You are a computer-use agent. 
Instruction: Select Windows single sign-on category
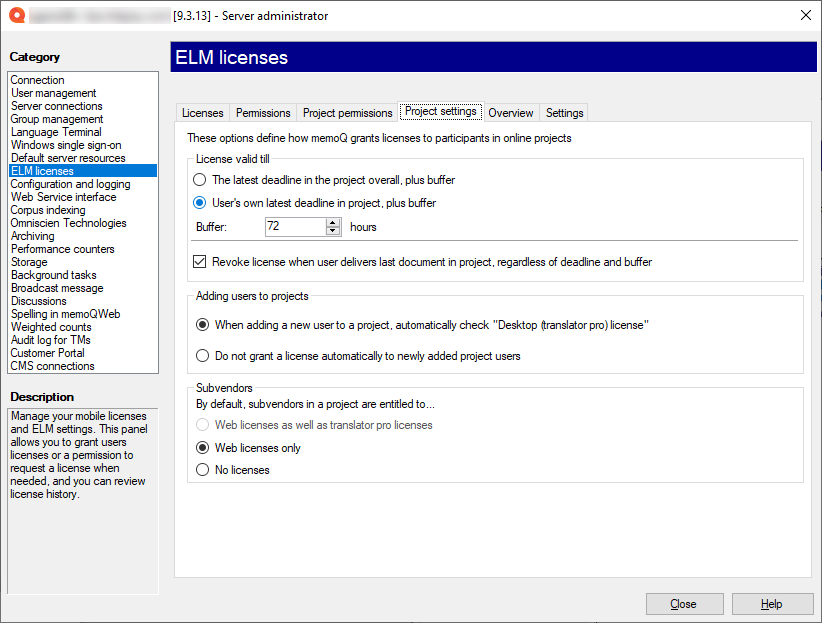tap(64, 145)
